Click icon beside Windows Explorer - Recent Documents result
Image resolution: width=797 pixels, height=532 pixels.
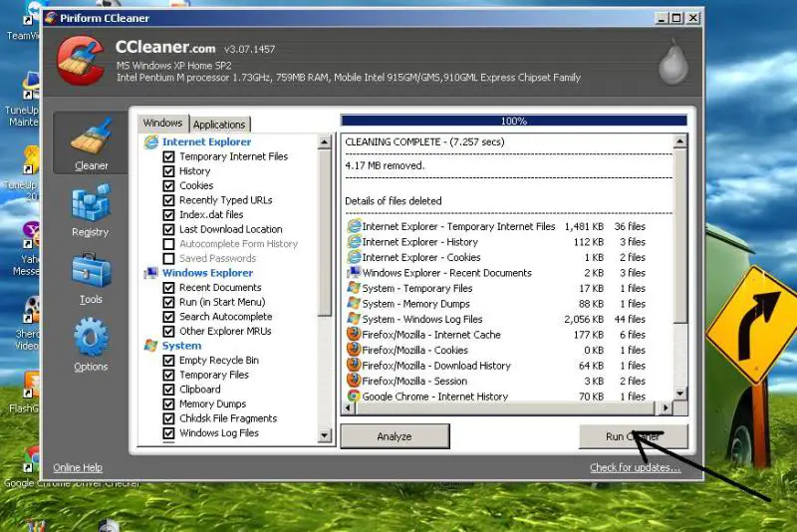click(354, 272)
